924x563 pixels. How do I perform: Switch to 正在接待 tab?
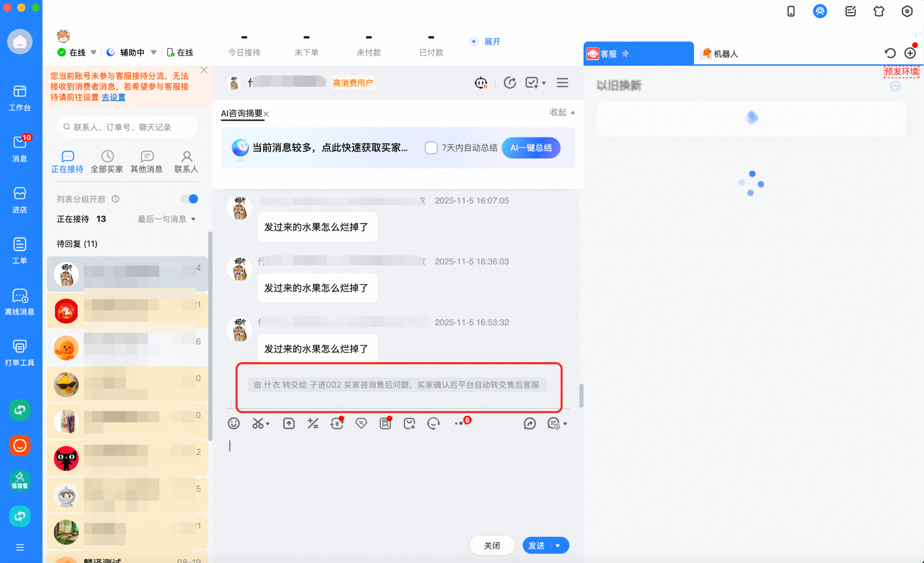pos(68,162)
